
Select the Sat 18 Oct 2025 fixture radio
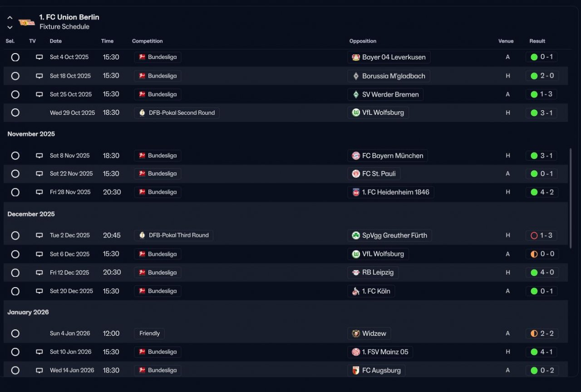[x=15, y=76]
